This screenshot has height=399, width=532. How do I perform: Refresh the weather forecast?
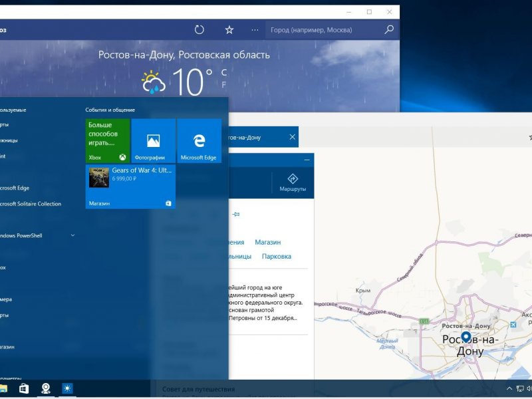coord(199,30)
